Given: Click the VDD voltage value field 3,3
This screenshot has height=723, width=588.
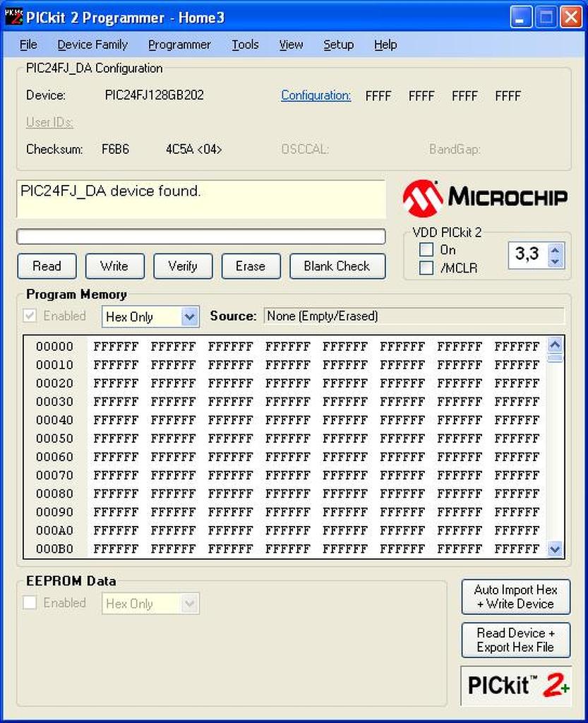Looking at the screenshot, I should 528,254.
